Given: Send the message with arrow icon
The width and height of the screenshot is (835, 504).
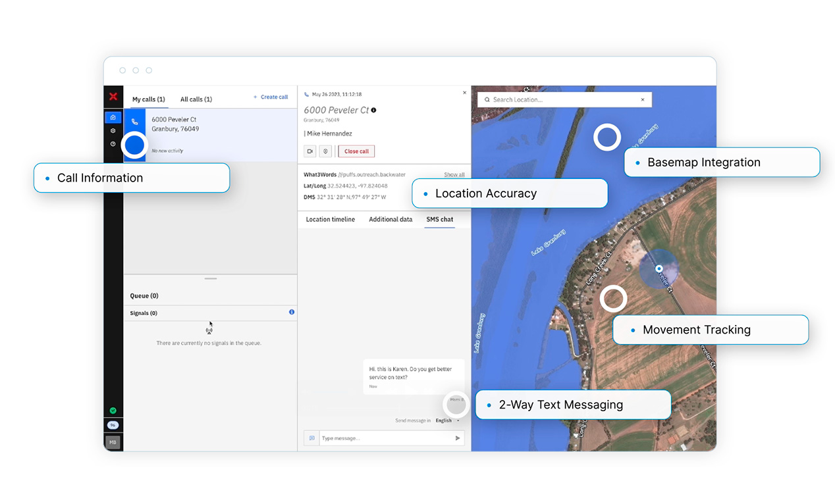Looking at the screenshot, I should pos(458,438).
